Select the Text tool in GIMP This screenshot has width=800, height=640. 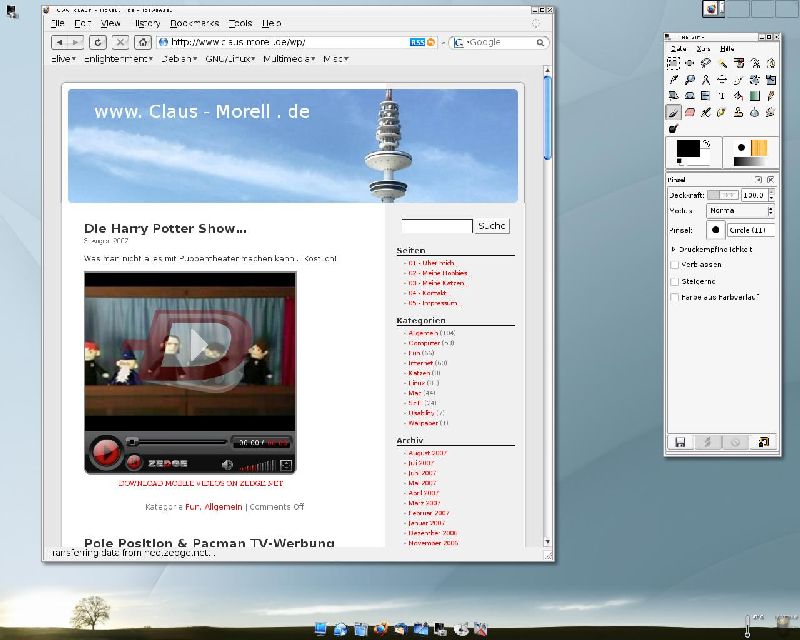coord(722,96)
